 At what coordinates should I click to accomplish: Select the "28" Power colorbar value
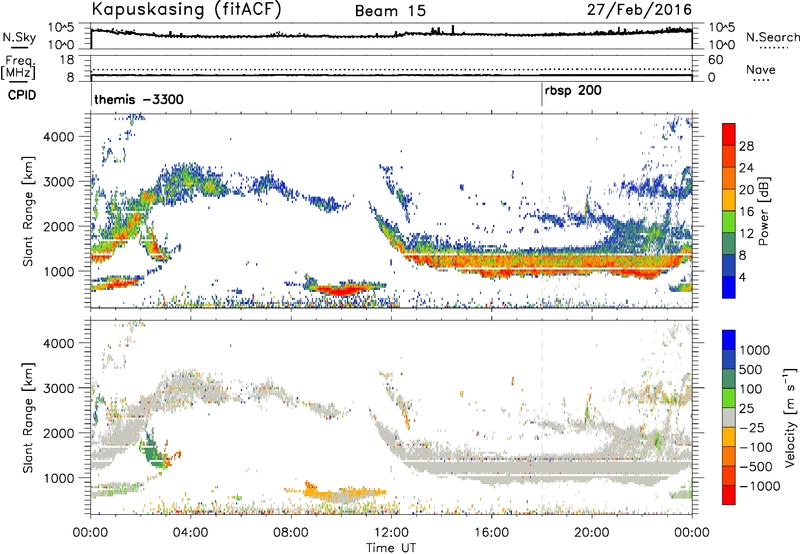tap(746, 146)
